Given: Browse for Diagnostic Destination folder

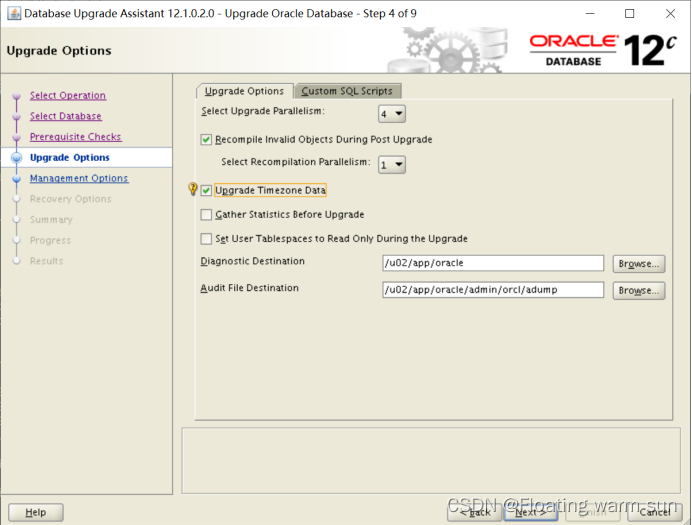Looking at the screenshot, I should pos(639,264).
